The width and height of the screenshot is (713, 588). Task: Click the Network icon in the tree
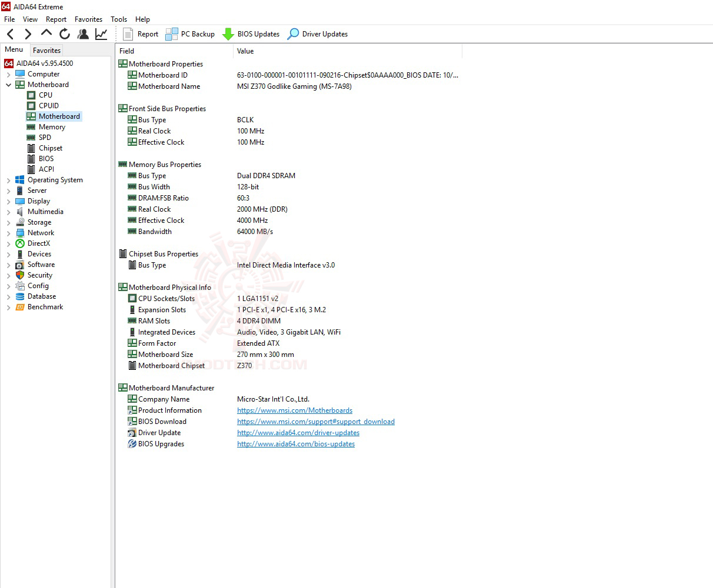20,233
